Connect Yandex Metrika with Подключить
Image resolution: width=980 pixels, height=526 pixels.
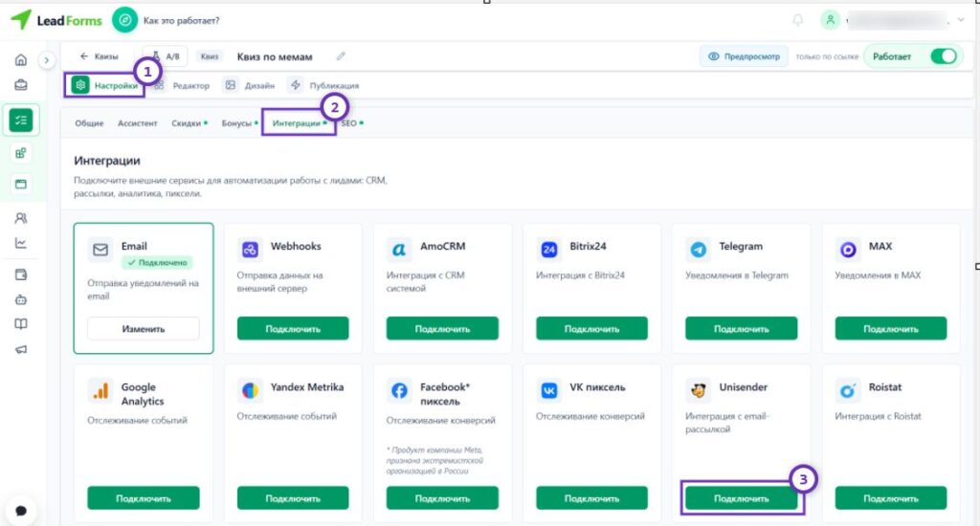pos(293,498)
